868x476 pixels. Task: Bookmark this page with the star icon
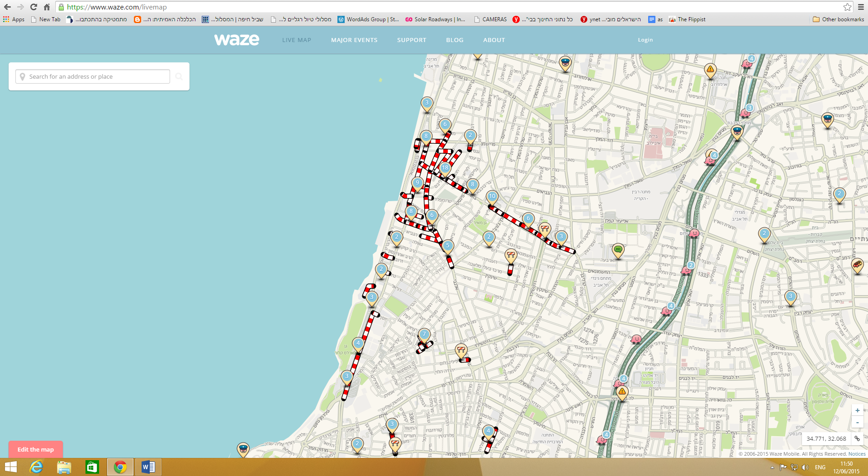point(847,7)
